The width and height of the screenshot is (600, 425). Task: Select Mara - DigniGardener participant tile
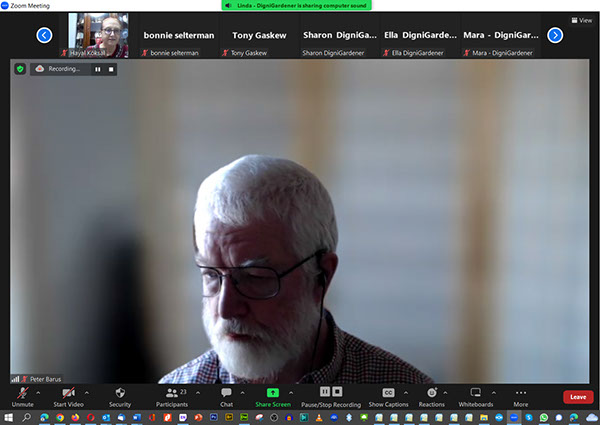(x=500, y=35)
